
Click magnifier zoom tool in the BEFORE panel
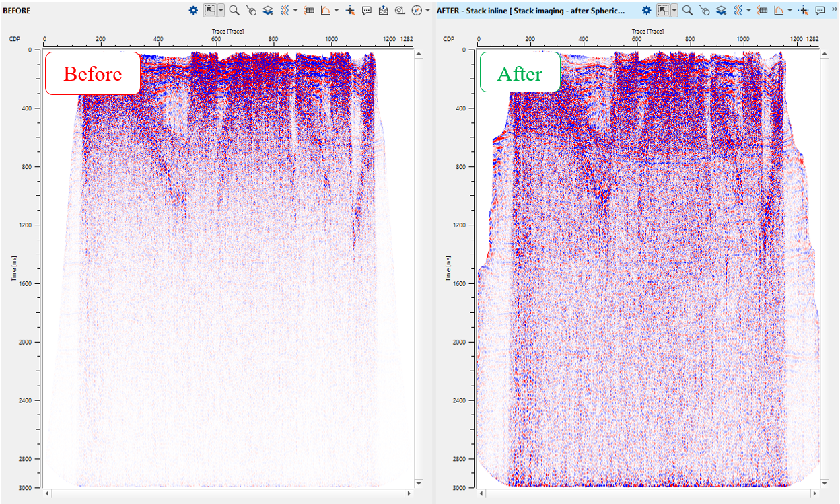point(234,11)
